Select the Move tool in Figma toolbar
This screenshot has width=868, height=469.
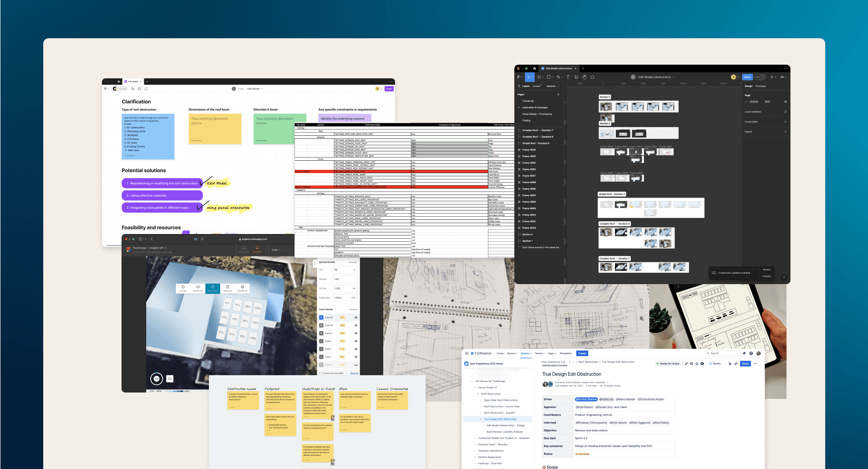point(529,77)
